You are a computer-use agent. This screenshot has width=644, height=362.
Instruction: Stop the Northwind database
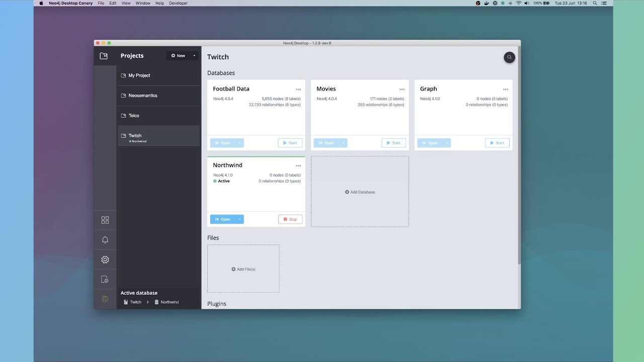(290, 219)
